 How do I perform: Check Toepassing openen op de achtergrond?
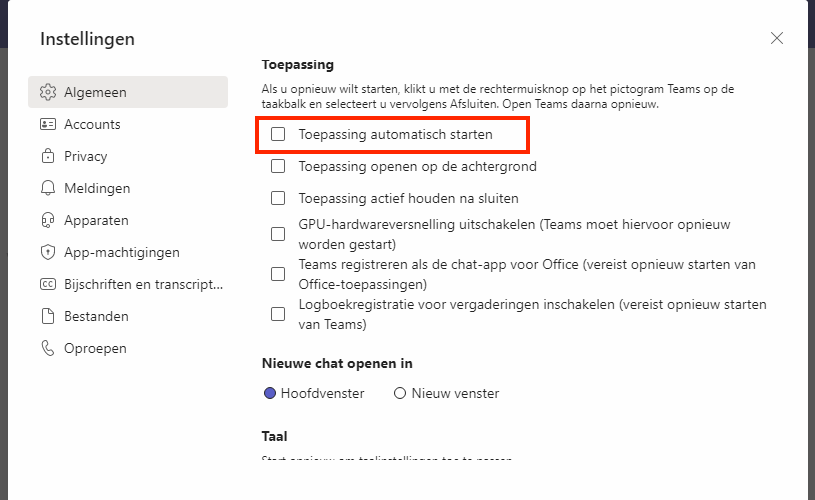coord(278,166)
